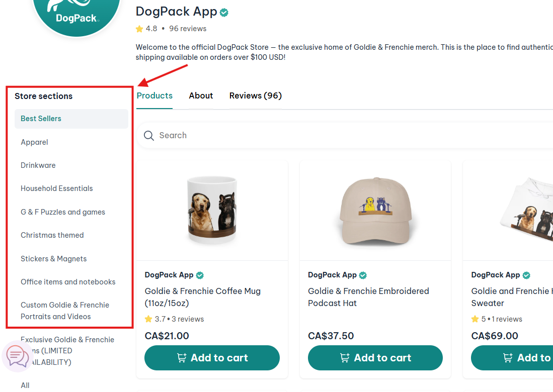Choose Best Sellers in store sections

coord(41,119)
